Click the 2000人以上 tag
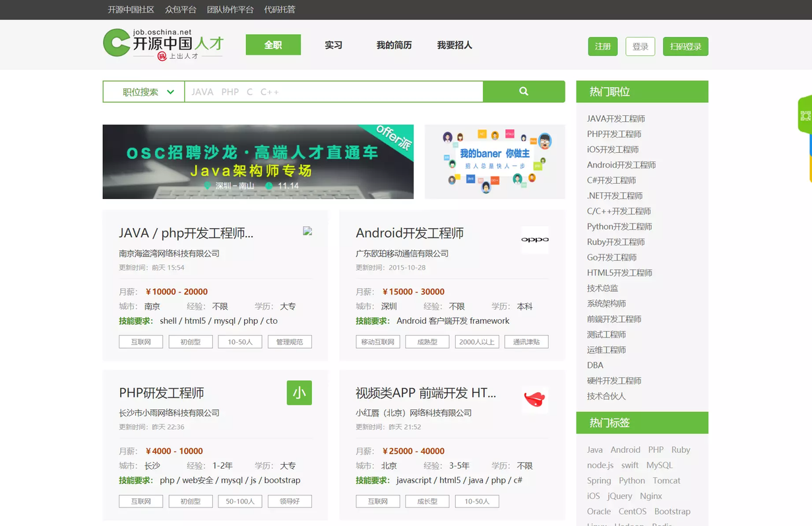The width and height of the screenshot is (812, 526). [477, 341]
